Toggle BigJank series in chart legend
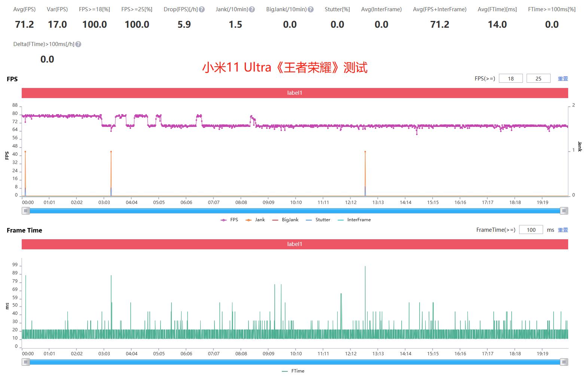 (x=285, y=220)
